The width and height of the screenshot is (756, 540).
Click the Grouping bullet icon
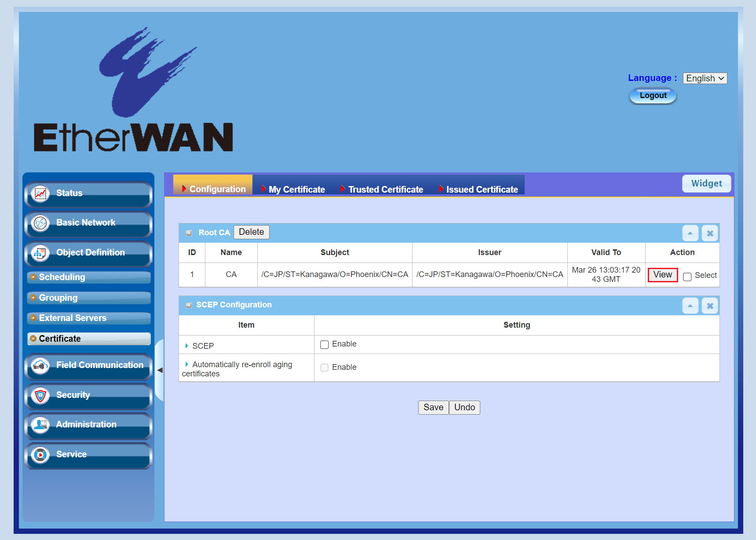click(x=33, y=298)
